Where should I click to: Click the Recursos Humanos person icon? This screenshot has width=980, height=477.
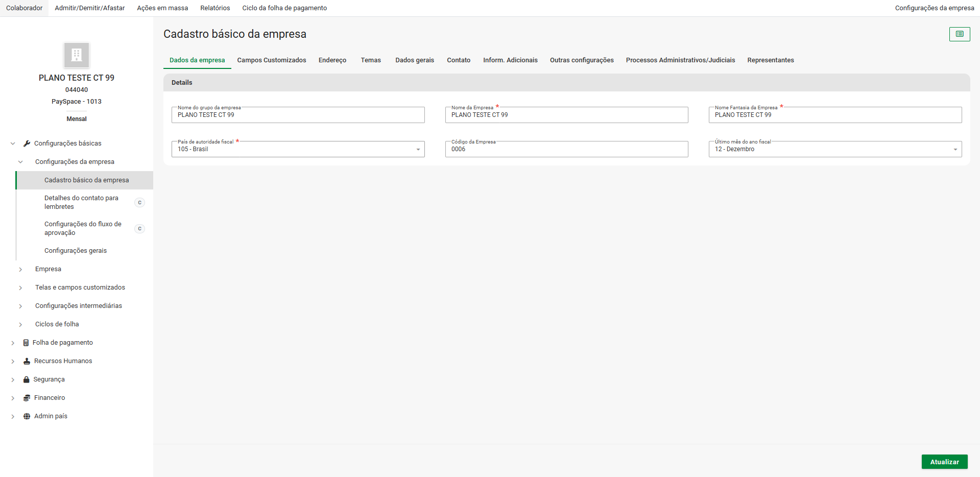(x=27, y=361)
